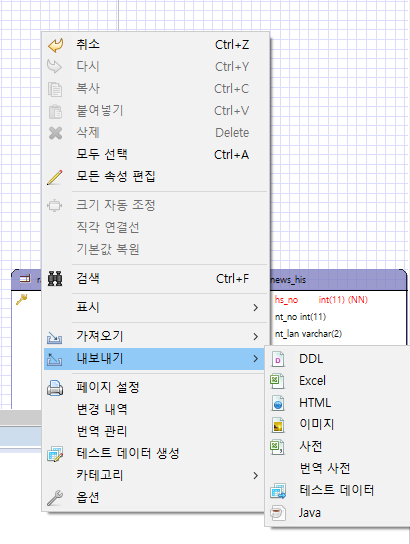Viewport: 410px width, 544px height.
Task: Click the undo arrow icon beside 취소
Action: 55,45
